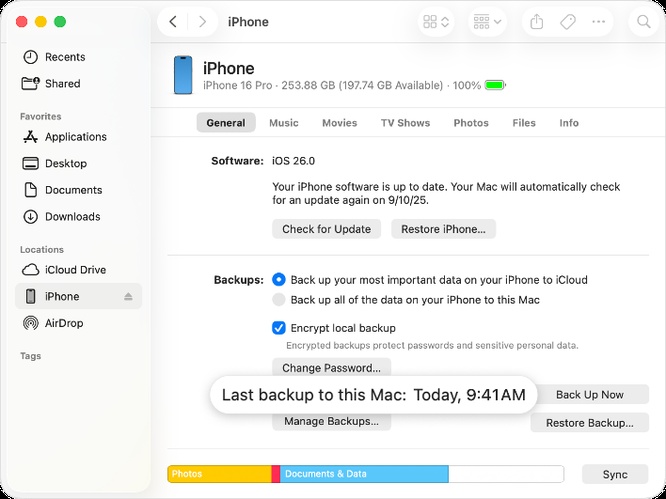
Task: Click the yellow Photos storage segment
Action: tap(219, 474)
